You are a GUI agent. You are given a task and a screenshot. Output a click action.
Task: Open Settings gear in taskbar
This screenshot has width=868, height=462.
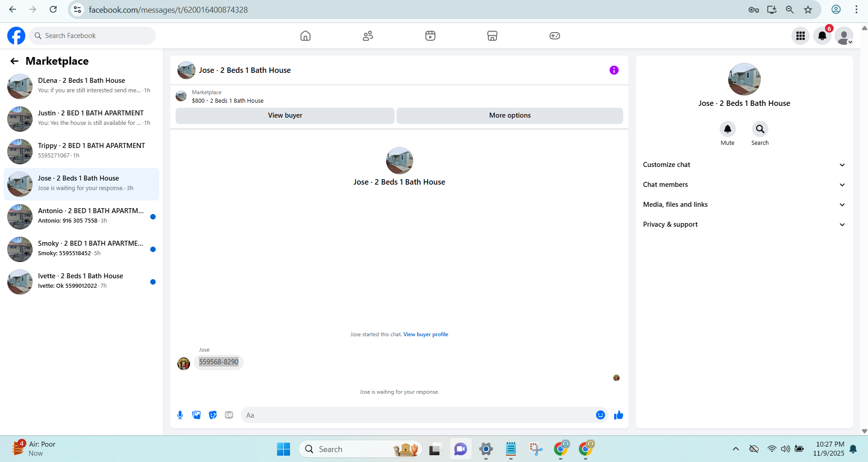(486, 449)
